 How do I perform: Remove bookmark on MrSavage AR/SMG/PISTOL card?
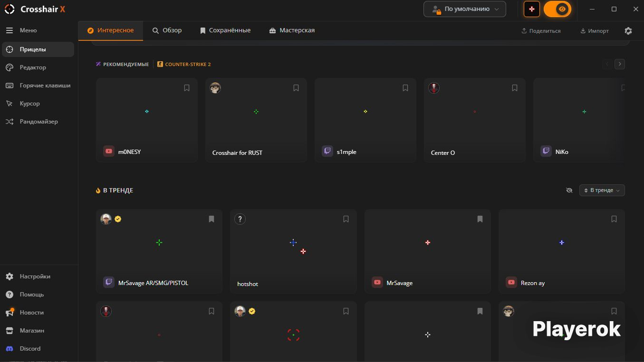click(x=211, y=219)
